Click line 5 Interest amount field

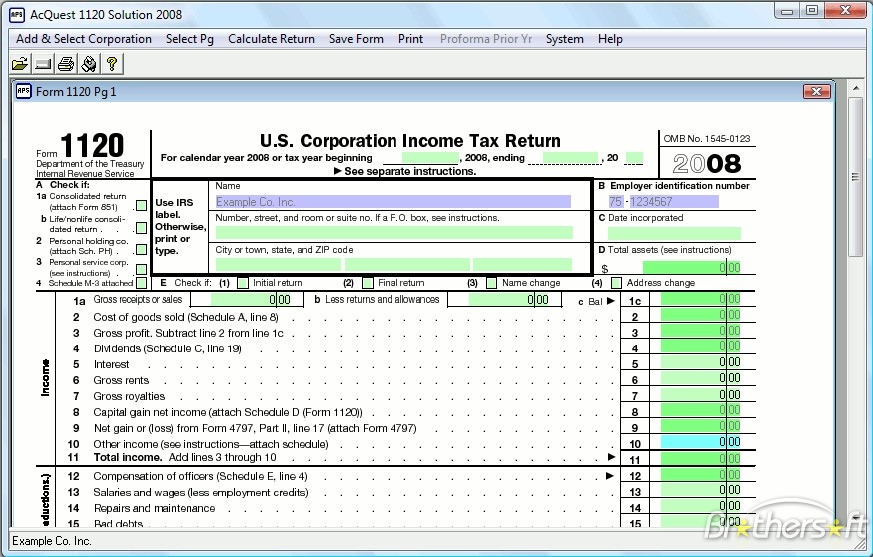(x=701, y=362)
